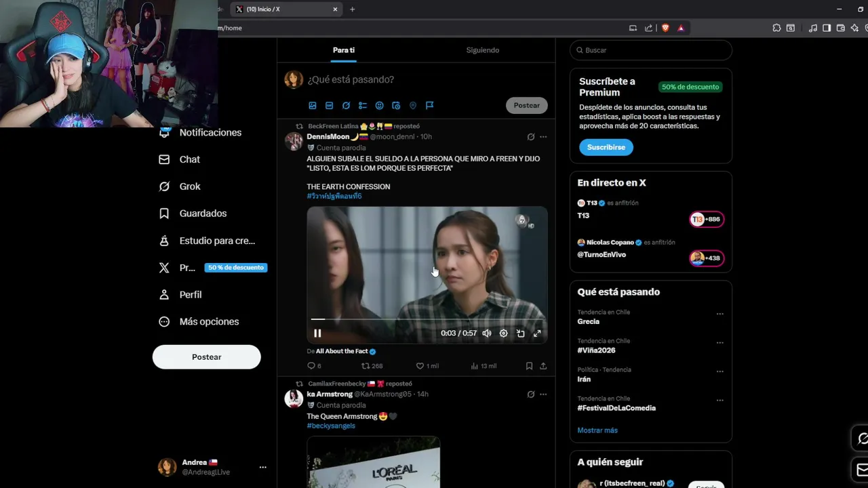
Task: Mute the video volume
Action: pyautogui.click(x=487, y=333)
